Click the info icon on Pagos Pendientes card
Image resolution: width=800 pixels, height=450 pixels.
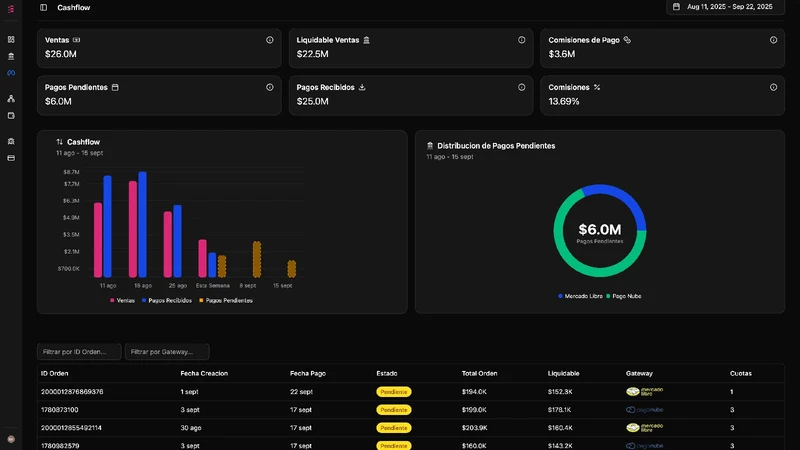tap(269, 87)
